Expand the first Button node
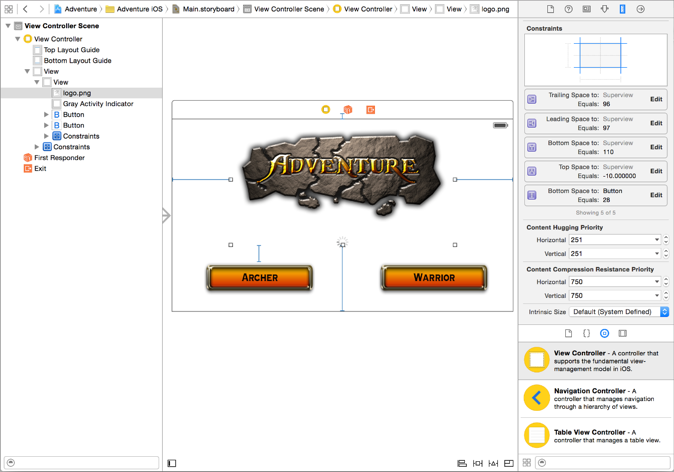The image size is (674, 472). pos(46,114)
